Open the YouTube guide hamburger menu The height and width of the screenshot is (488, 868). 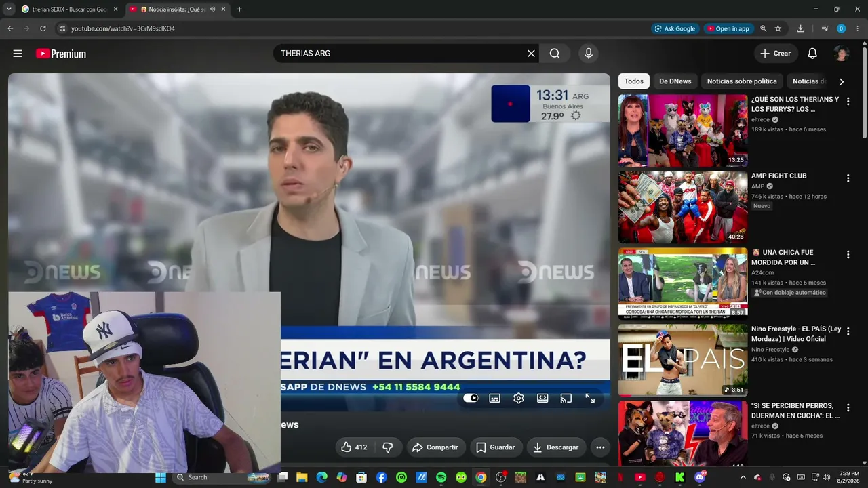point(18,54)
